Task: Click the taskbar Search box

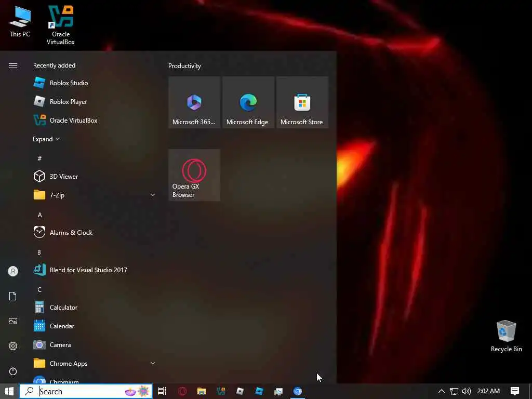Action: pyautogui.click(x=86, y=391)
